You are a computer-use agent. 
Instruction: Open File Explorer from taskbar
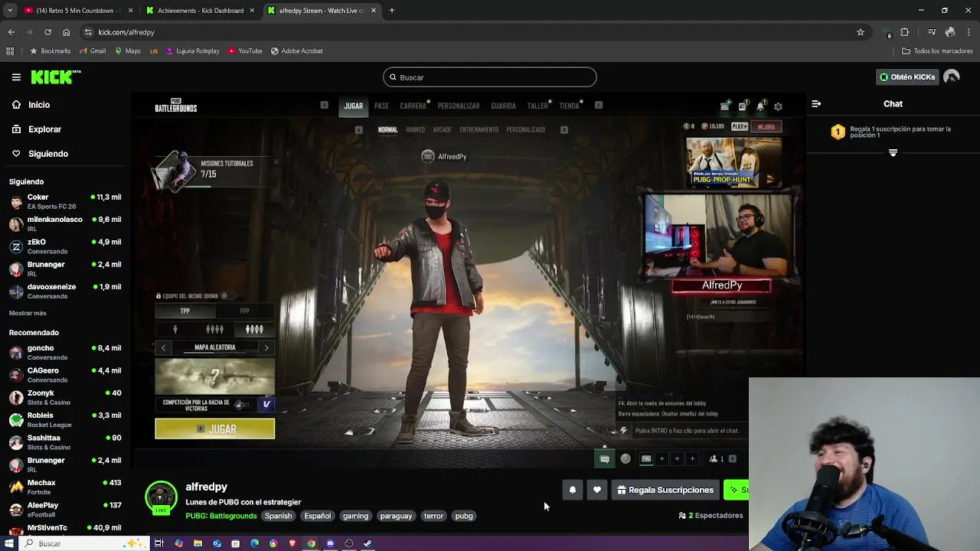(x=198, y=543)
